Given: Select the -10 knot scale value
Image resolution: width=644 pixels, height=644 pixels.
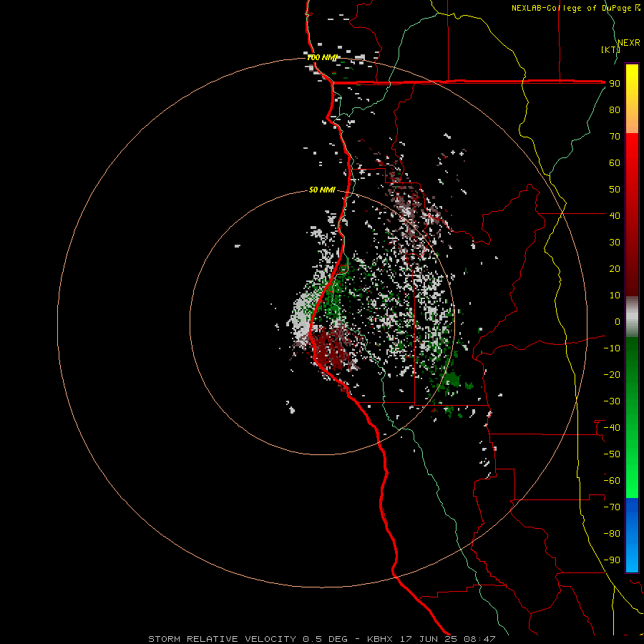Looking at the screenshot, I should 612,348.
